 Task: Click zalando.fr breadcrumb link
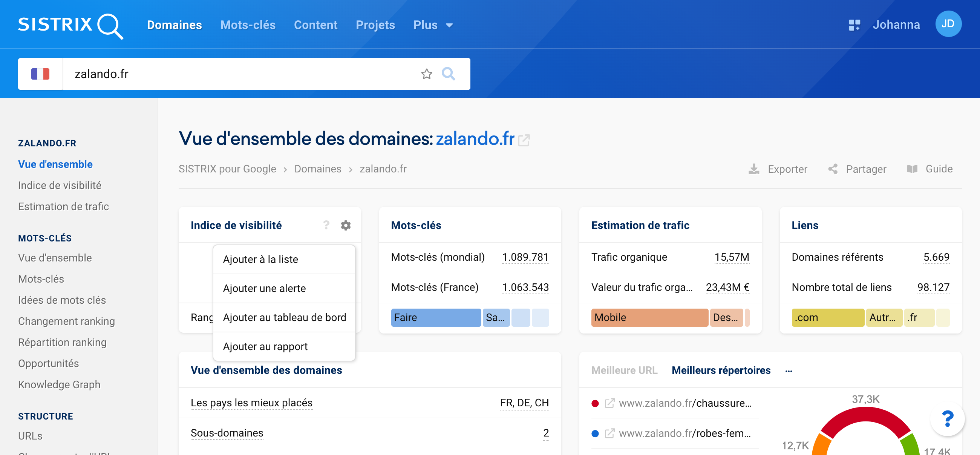(383, 169)
